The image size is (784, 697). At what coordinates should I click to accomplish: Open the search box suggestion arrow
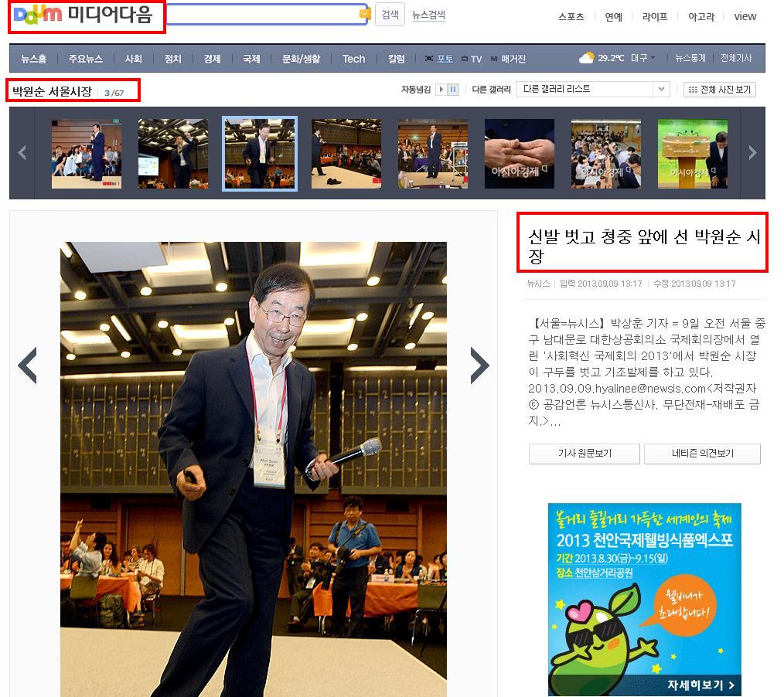click(x=364, y=14)
